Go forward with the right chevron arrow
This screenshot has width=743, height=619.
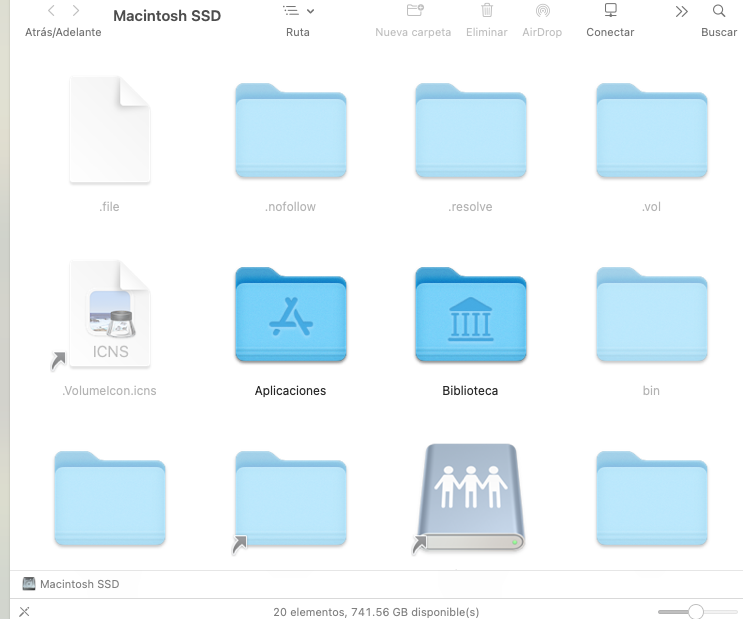tap(75, 10)
